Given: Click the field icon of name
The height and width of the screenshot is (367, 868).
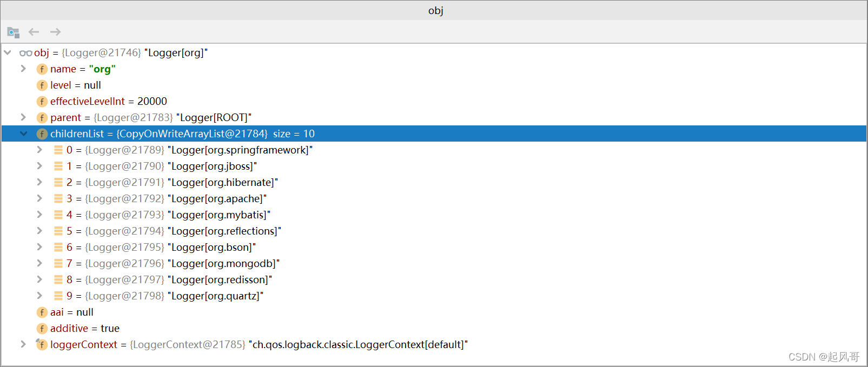Looking at the screenshot, I should pyautogui.click(x=42, y=69).
